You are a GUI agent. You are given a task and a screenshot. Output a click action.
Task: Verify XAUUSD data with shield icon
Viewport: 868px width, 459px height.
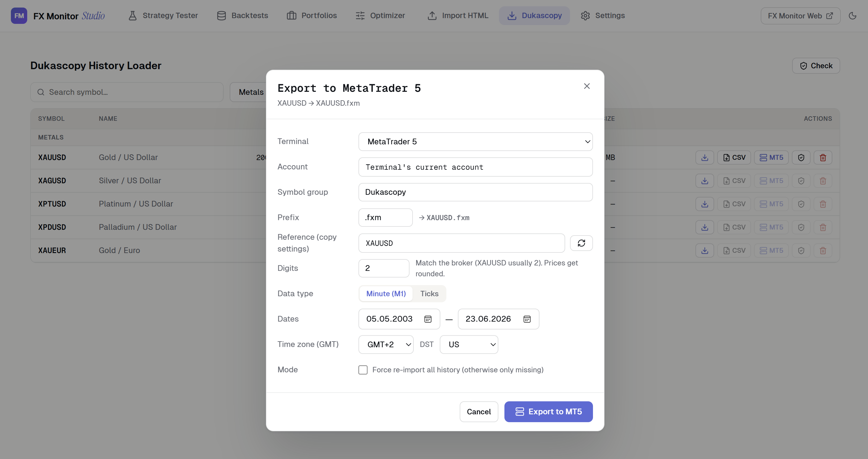[x=801, y=157]
